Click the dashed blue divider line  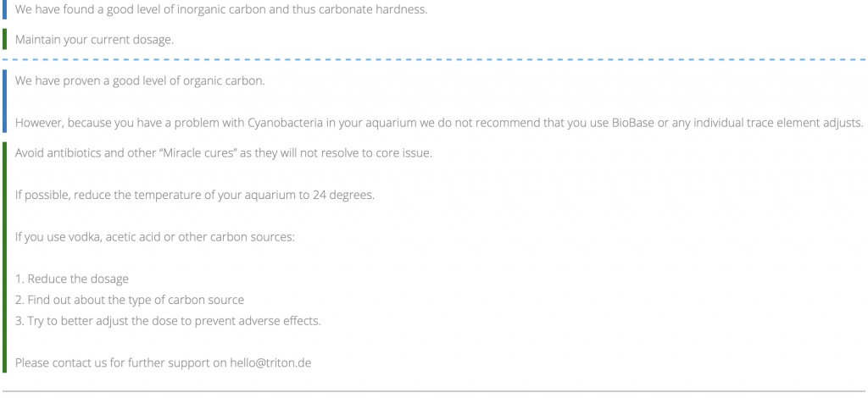(x=434, y=60)
